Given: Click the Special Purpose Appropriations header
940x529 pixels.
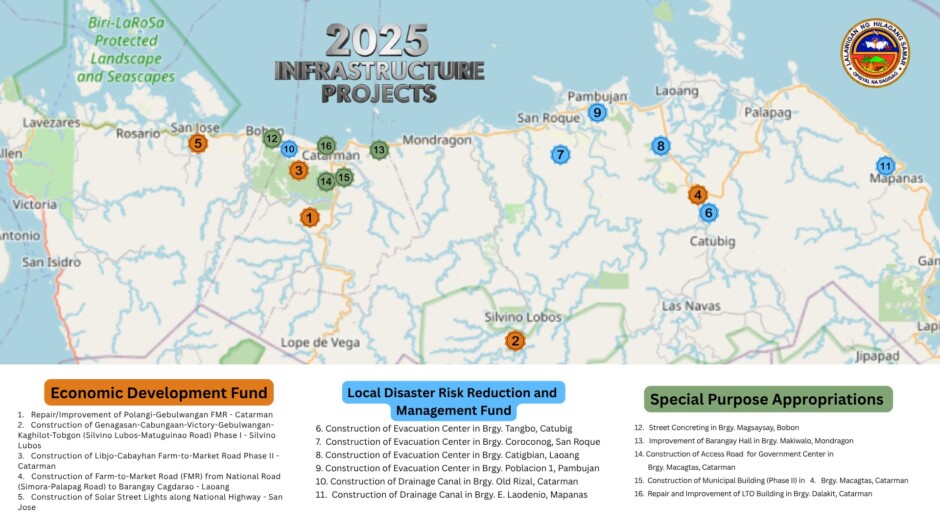Looking at the screenshot, I should click(x=767, y=399).
